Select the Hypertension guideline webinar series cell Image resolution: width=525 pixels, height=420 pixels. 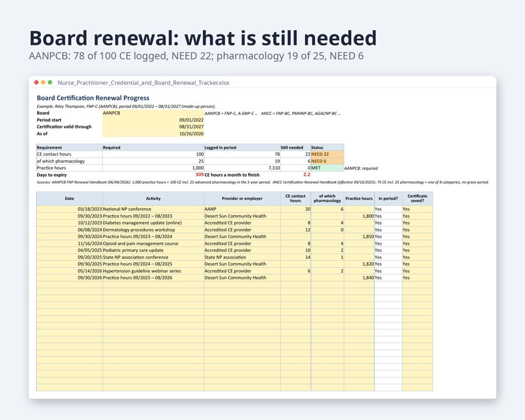coord(153,271)
